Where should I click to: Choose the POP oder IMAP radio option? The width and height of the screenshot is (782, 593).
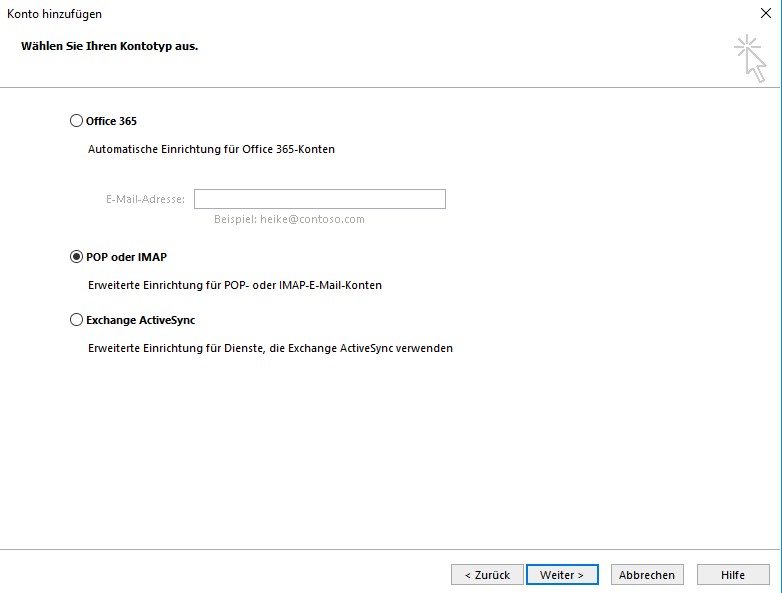coord(77,257)
